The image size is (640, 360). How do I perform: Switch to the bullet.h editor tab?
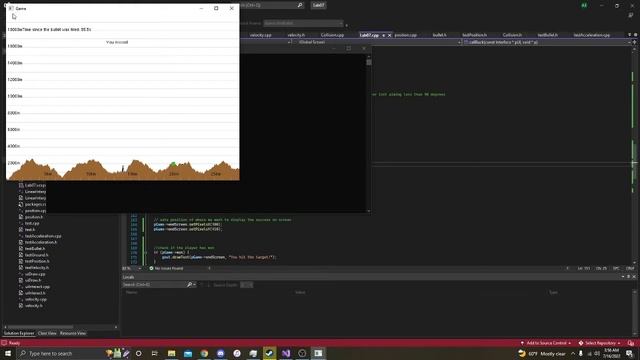pyautogui.click(x=439, y=35)
